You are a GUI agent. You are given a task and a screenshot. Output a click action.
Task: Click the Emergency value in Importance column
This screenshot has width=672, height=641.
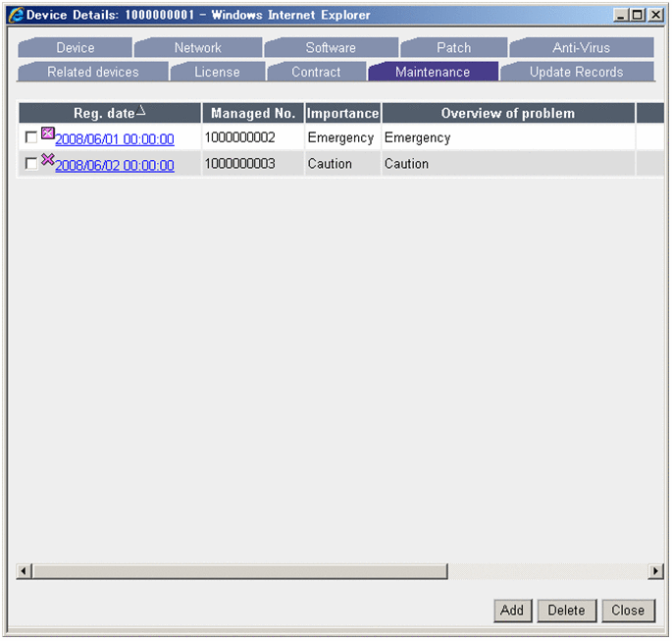click(340, 137)
